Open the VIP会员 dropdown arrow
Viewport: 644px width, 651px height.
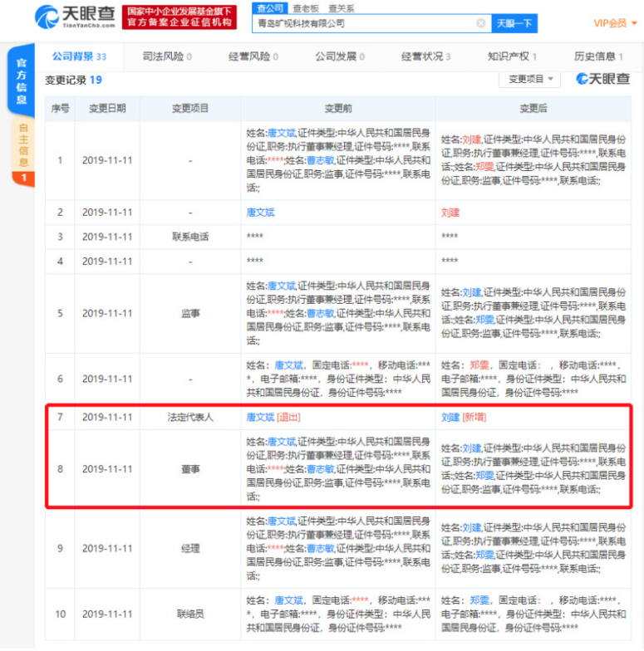pos(635,23)
